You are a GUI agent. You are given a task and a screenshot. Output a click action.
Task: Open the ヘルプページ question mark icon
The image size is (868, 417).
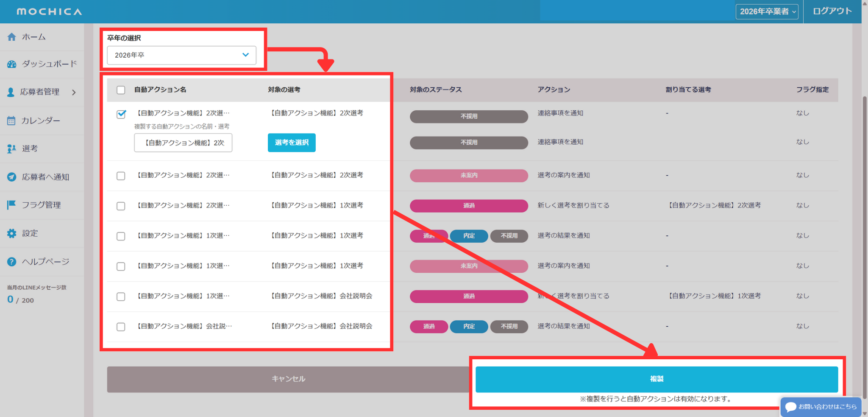(12, 262)
